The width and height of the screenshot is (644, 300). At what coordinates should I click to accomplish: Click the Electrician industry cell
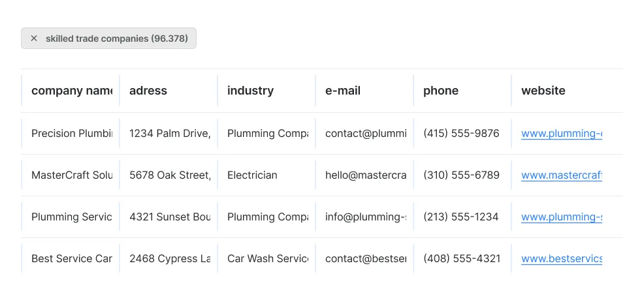[x=252, y=175]
